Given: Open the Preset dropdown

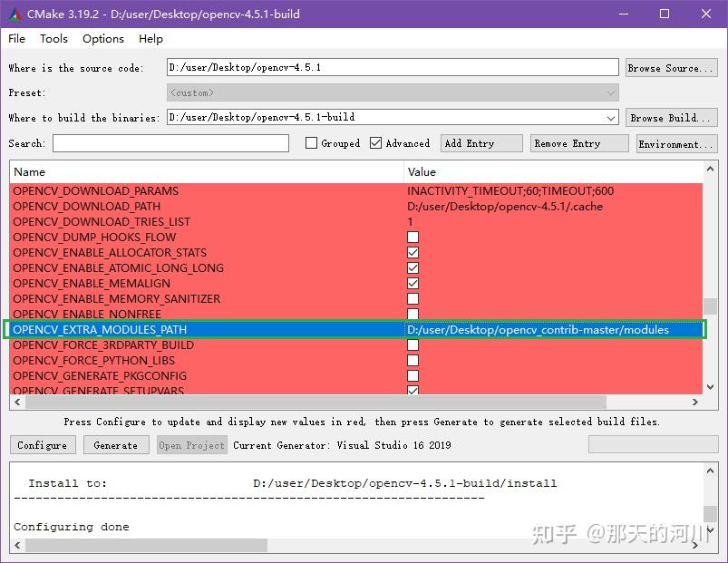Looking at the screenshot, I should pyautogui.click(x=609, y=92).
